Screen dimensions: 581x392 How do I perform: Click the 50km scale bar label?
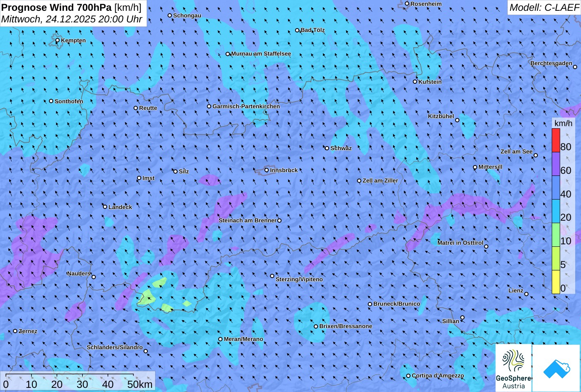point(140,384)
